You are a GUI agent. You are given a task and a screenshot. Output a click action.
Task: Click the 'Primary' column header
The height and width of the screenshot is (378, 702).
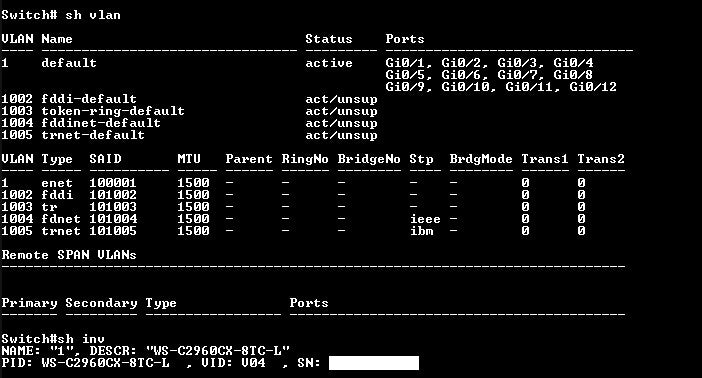point(29,303)
